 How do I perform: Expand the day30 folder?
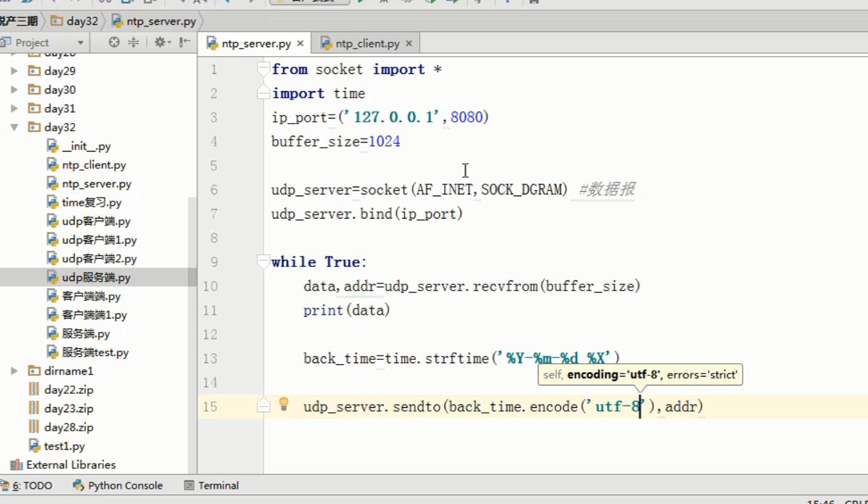(14, 90)
